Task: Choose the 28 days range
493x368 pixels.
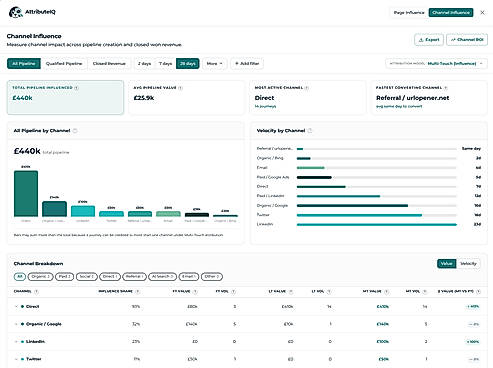Action: point(188,63)
